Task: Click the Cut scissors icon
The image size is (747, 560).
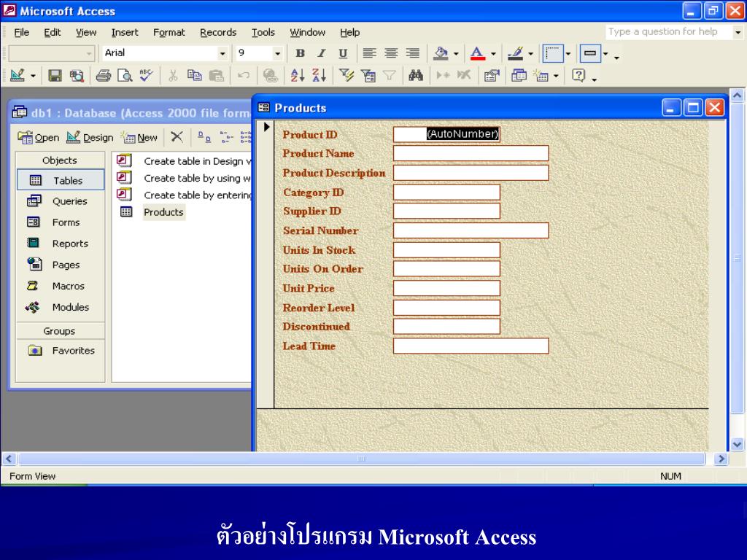Action: (x=173, y=75)
